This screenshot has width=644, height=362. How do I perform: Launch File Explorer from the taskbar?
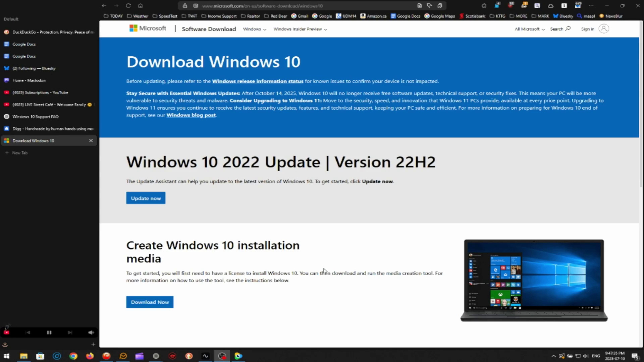[23, 356]
